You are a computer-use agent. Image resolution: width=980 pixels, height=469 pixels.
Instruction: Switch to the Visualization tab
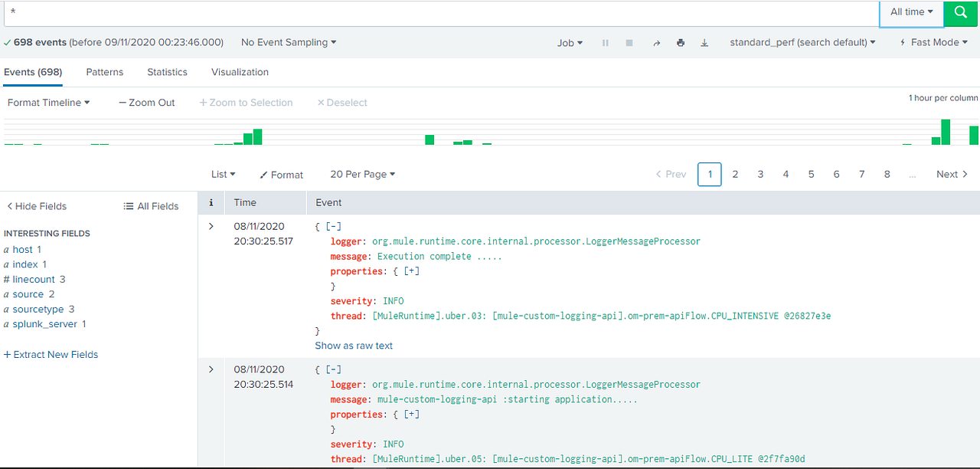(x=239, y=71)
